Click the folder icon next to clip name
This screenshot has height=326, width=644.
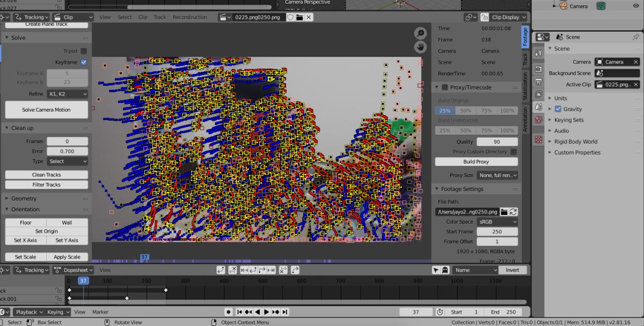pos(299,17)
